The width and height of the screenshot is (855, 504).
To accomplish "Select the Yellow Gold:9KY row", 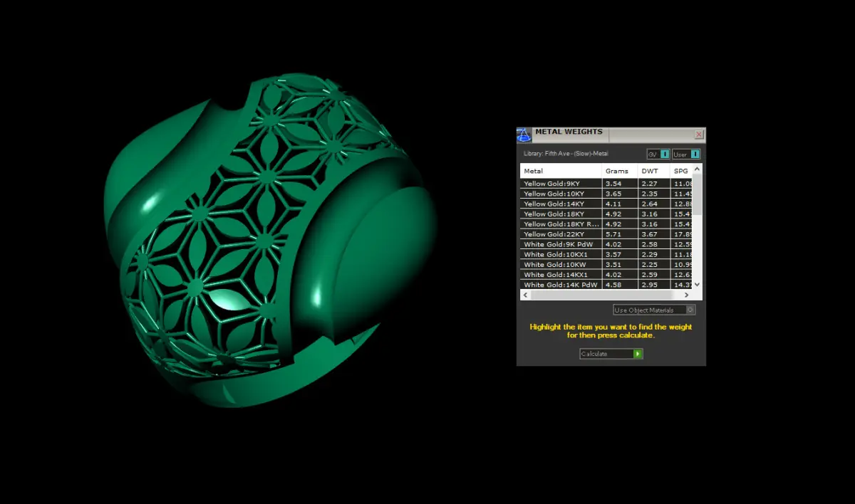I will [x=606, y=184].
